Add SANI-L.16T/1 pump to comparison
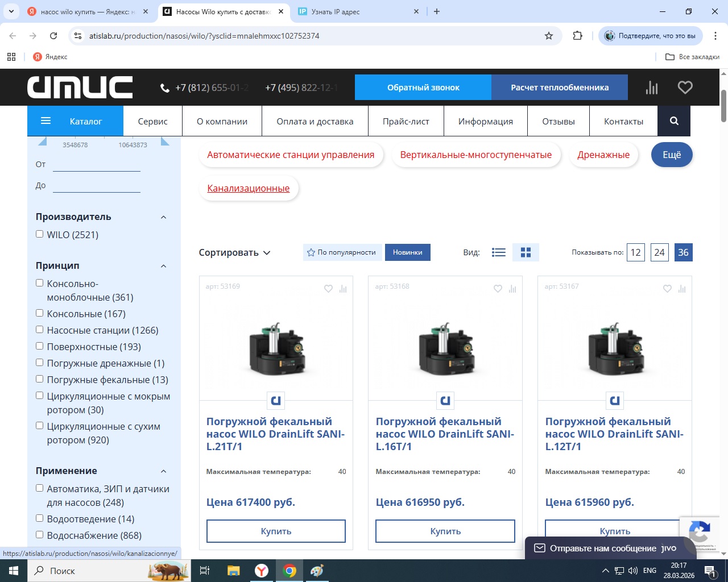Image resolution: width=728 pixels, height=582 pixels. click(512, 289)
